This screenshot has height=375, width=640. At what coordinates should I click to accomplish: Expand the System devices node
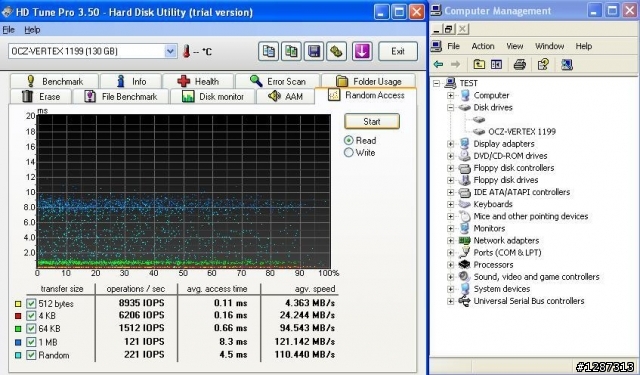coord(451,289)
